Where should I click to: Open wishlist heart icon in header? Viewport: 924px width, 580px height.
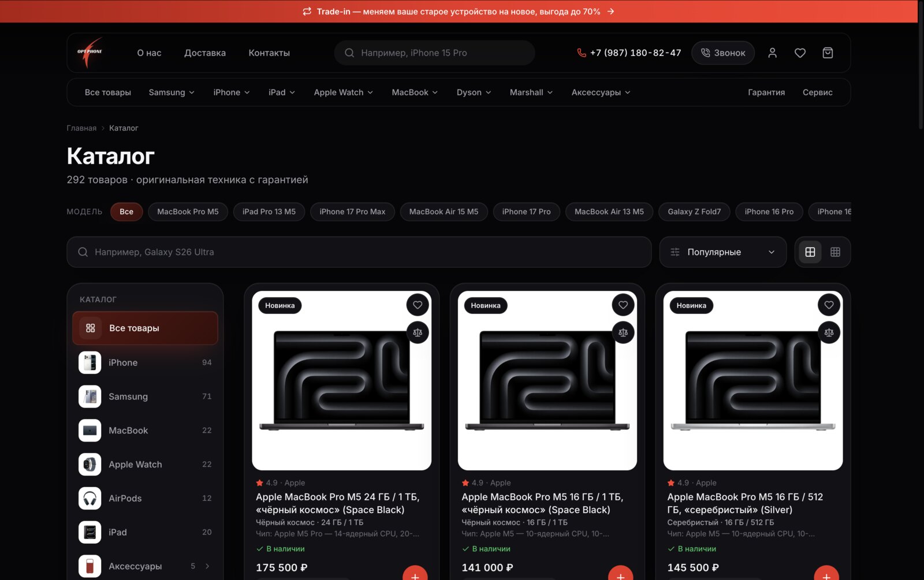[800, 53]
